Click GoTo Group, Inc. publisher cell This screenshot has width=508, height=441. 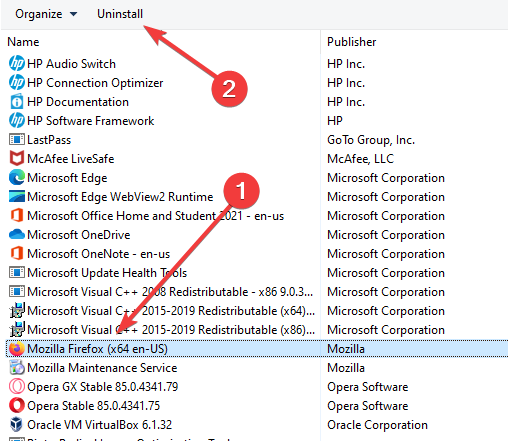click(371, 140)
